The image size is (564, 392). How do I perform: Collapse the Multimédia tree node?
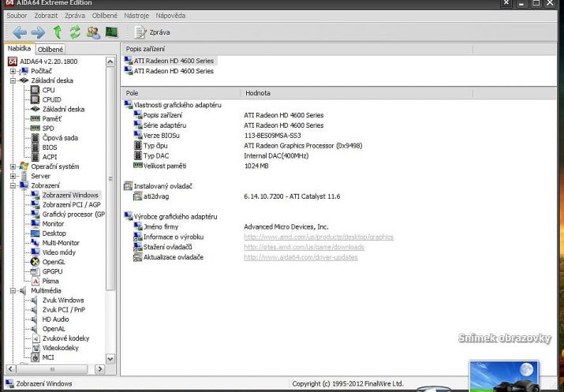click(13, 290)
